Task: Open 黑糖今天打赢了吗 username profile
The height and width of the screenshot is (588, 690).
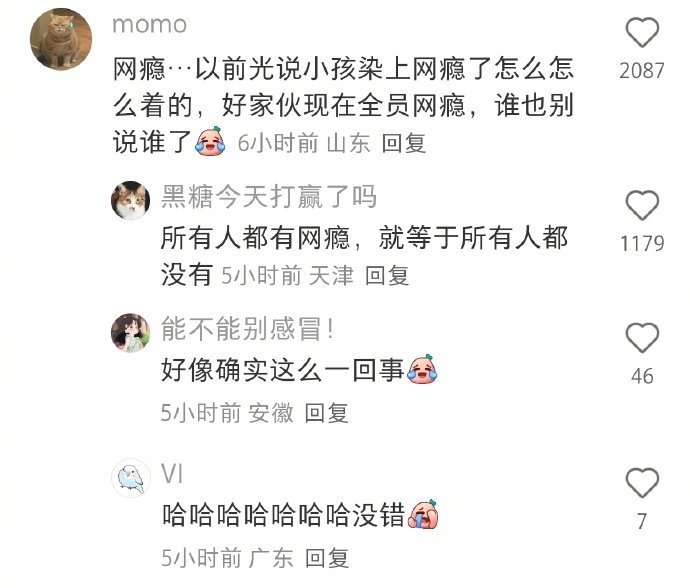Action: [x=268, y=196]
